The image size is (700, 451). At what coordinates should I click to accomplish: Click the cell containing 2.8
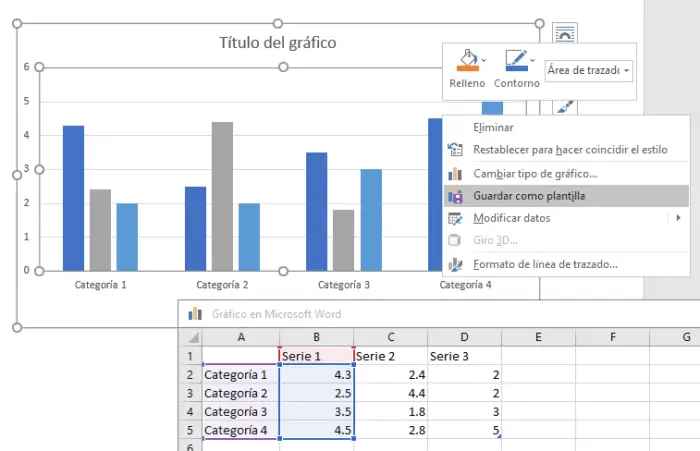click(391, 430)
